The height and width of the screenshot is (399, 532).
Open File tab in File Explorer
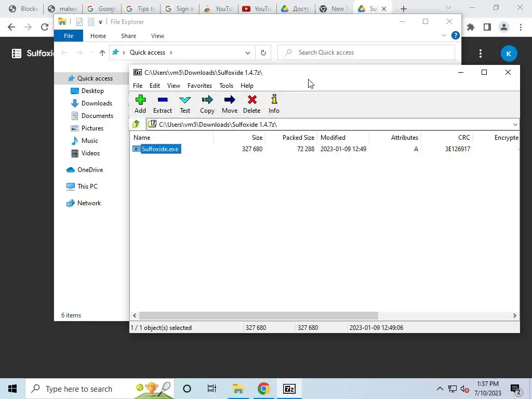pos(69,36)
